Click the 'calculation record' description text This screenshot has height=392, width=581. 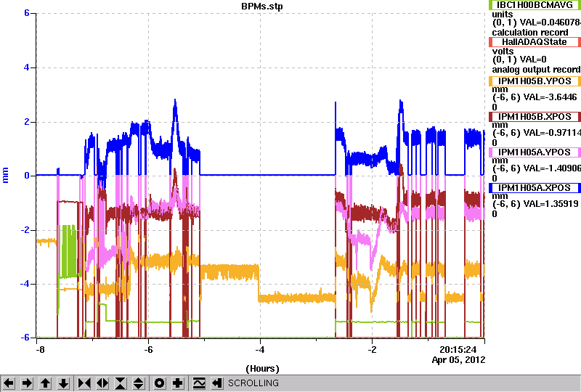530,33
